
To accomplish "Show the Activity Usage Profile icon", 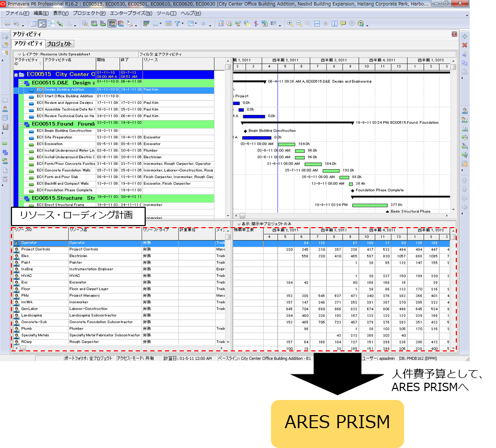I will tap(103, 23).
